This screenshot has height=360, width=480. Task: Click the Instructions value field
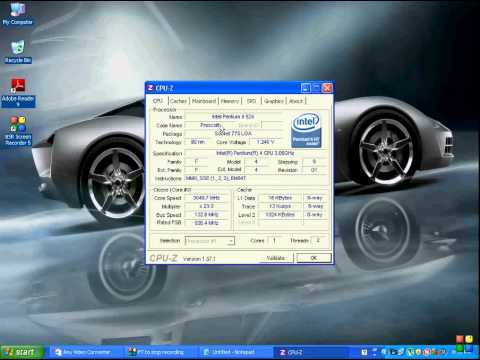pos(255,178)
